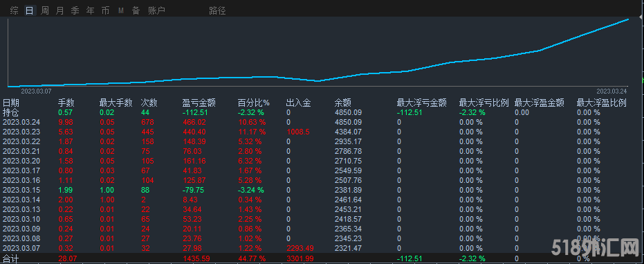
Task: Open the 周 weekly tab
Action: (x=45, y=10)
